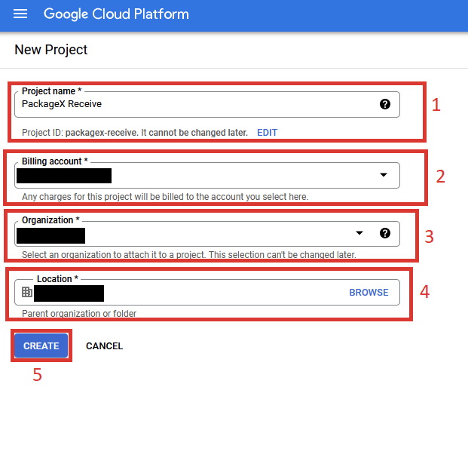Image resolution: width=468 pixels, height=476 pixels.
Task: Click the New Project page heading
Action: click(51, 50)
